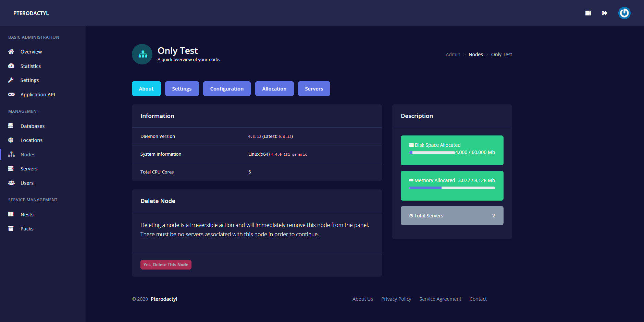
Task: Click Nodes breadcrumb link
Action: [x=476, y=55]
